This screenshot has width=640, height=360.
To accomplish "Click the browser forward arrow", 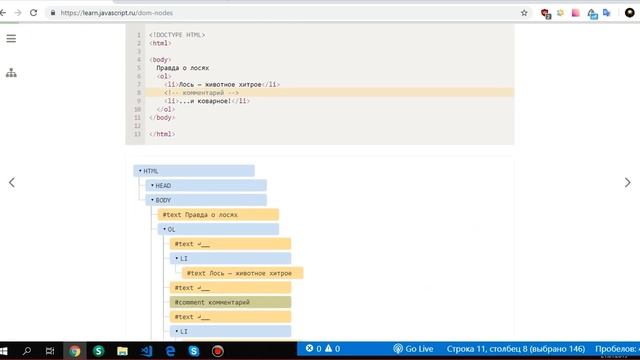I will coord(18,13).
